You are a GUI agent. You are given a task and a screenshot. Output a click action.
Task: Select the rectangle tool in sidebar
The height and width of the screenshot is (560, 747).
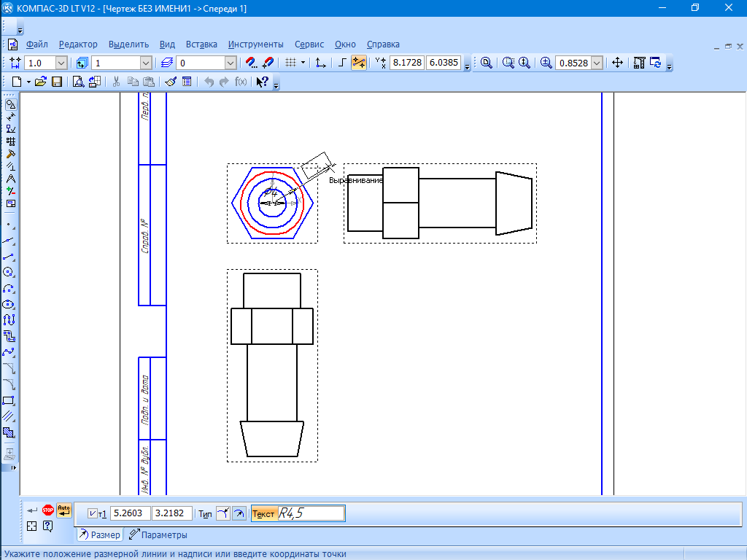point(9,400)
